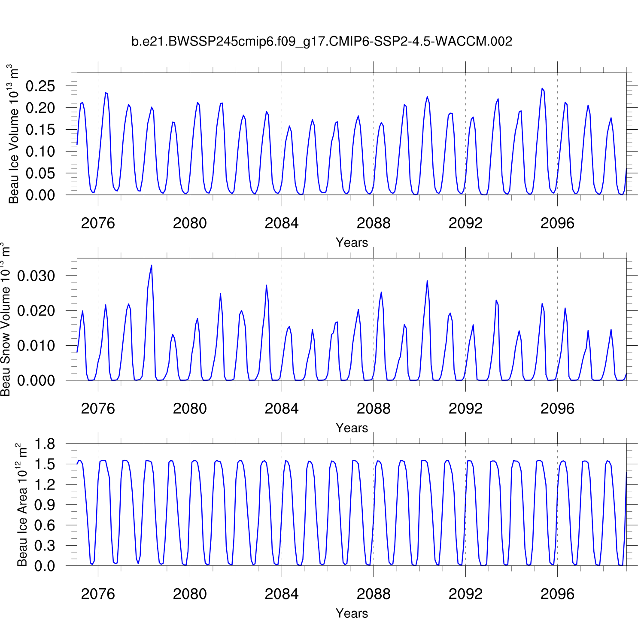Click the tallest snow volume peak near 2078
Image resolution: width=644 pixels, height=644 pixels.
tap(152, 266)
